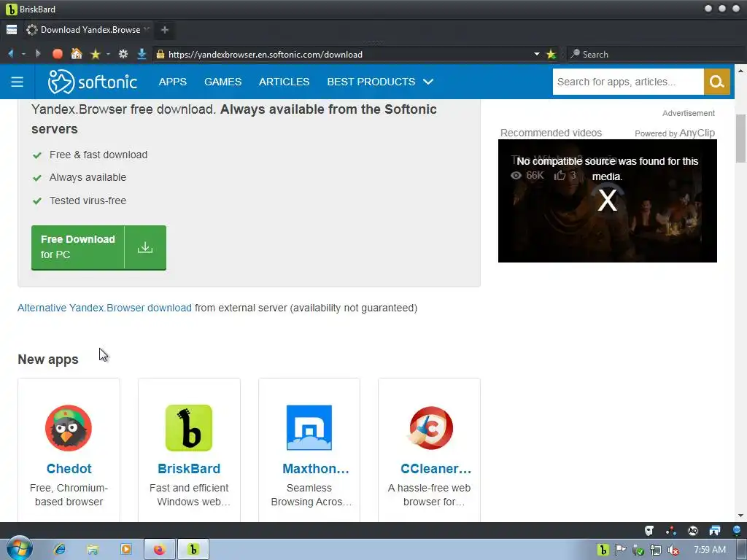Open the BriskBard title link
The image size is (747, 560).
click(189, 469)
